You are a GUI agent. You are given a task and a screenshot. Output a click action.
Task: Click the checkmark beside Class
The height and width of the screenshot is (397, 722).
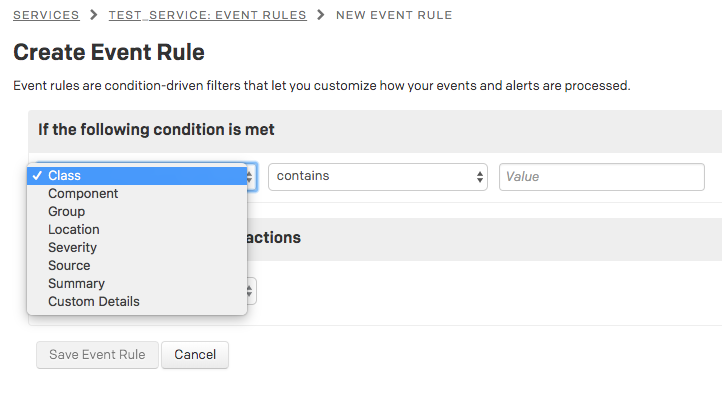pyautogui.click(x=37, y=175)
